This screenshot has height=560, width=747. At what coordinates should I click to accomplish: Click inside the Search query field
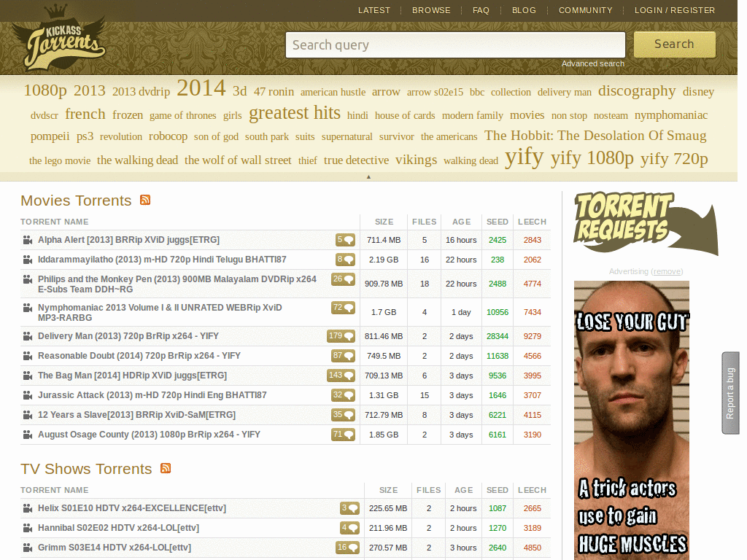click(x=454, y=44)
